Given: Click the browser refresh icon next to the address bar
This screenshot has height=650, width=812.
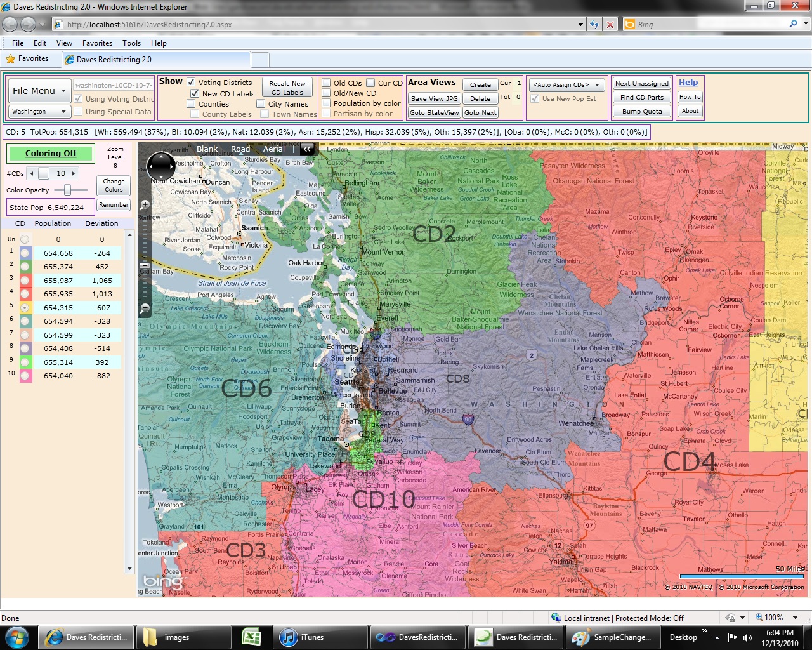Looking at the screenshot, I should 594,25.
